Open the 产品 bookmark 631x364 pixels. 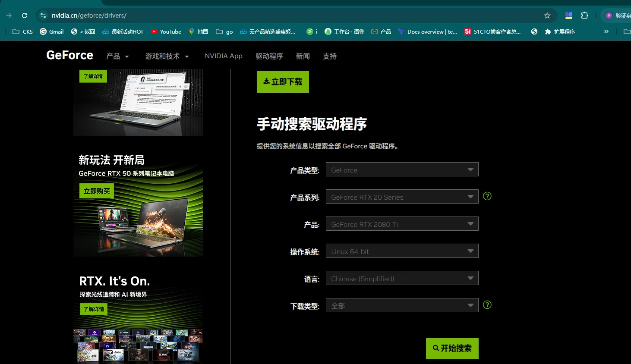pyautogui.click(x=381, y=31)
